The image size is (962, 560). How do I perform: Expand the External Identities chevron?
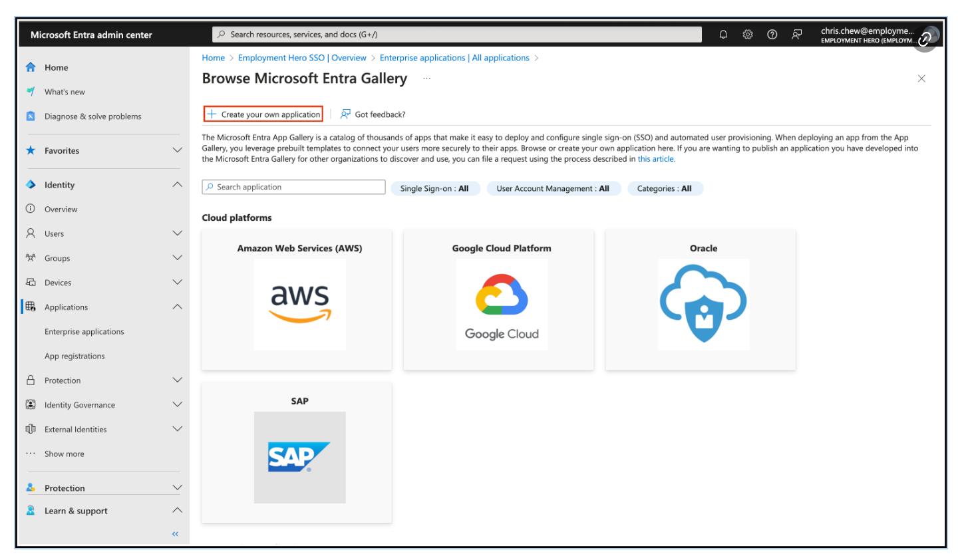pyautogui.click(x=177, y=429)
